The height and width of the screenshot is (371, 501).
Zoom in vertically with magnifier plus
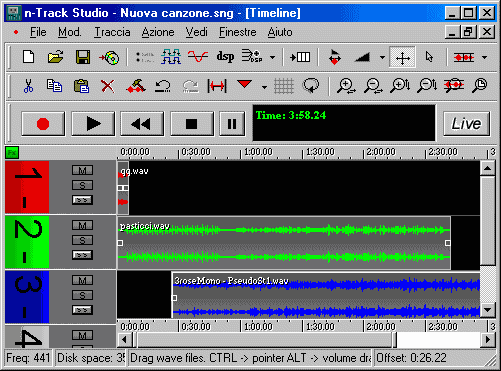tap(400, 86)
